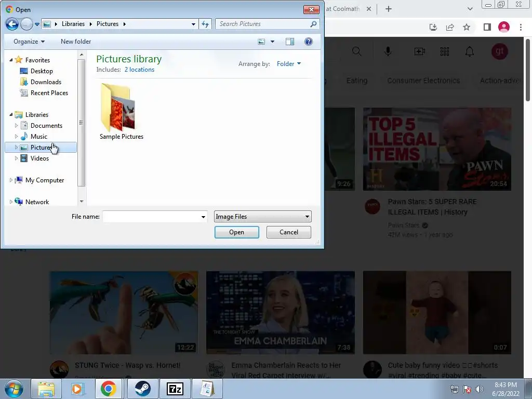Open Chrome profile avatar
The image size is (532, 399).
pos(504,27)
